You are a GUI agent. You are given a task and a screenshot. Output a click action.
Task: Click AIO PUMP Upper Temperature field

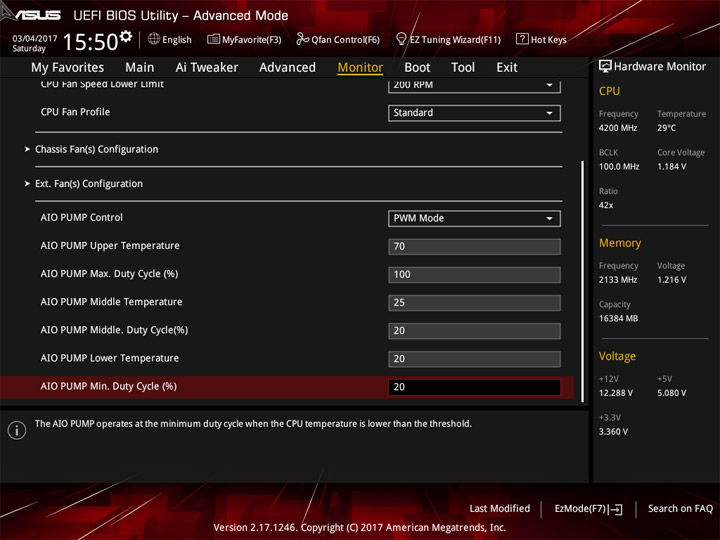(x=474, y=247)
